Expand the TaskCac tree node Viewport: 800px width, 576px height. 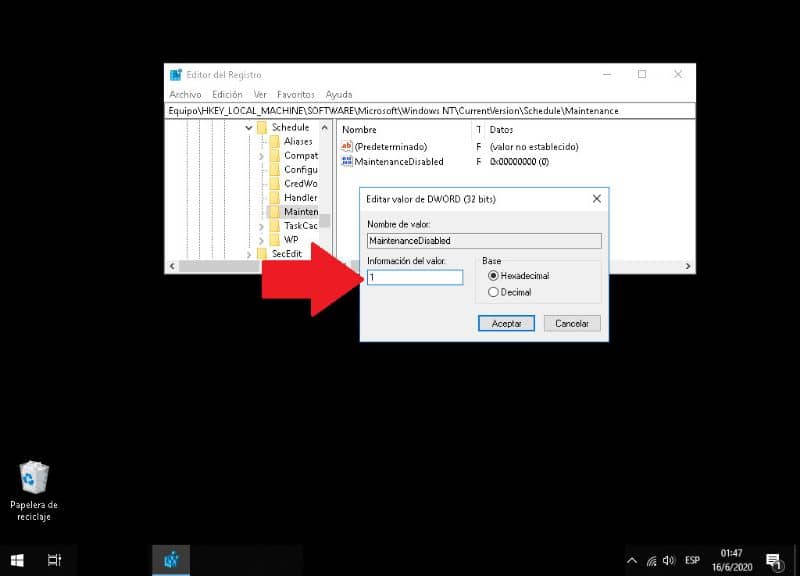tap(261, 226)
